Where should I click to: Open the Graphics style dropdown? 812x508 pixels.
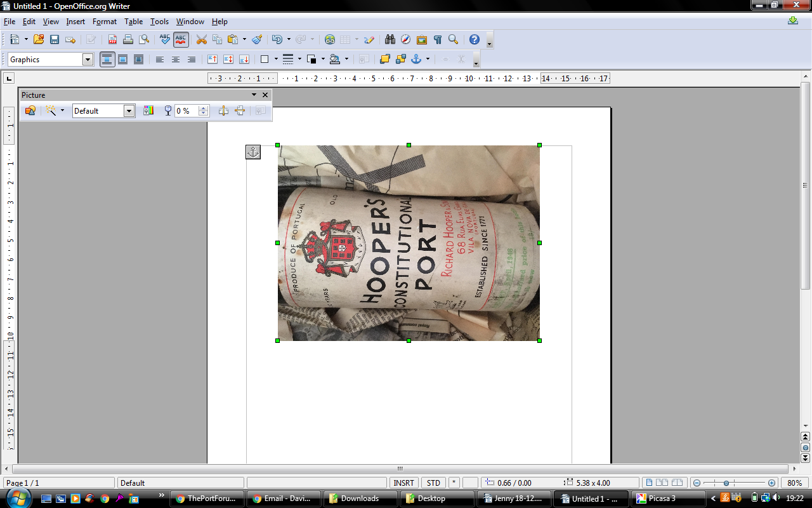[x=88, y=60]
